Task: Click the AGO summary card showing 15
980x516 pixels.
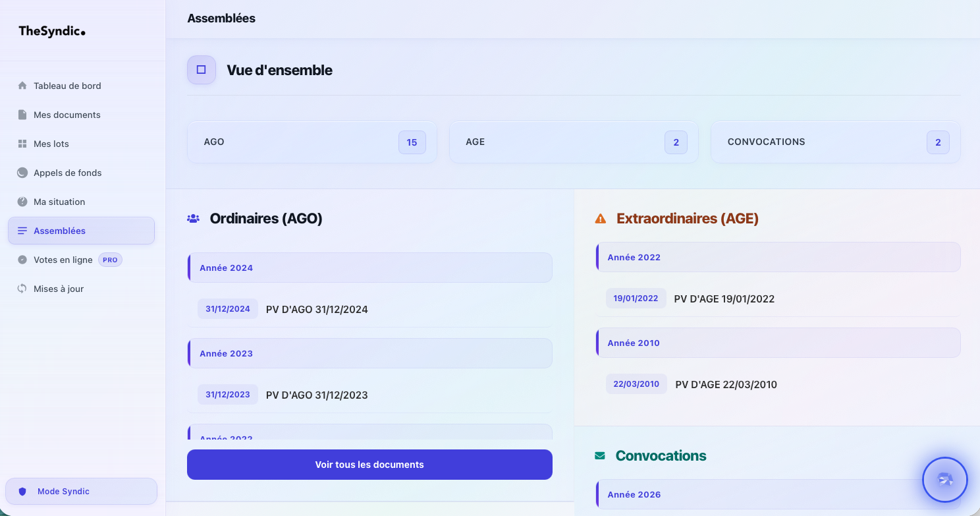Action: pos(312,142)
